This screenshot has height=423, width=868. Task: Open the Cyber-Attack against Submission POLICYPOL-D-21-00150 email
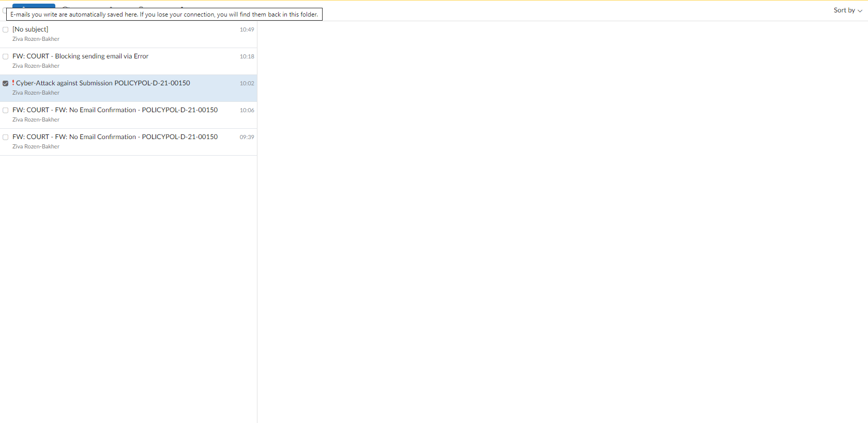coord(128,88)
